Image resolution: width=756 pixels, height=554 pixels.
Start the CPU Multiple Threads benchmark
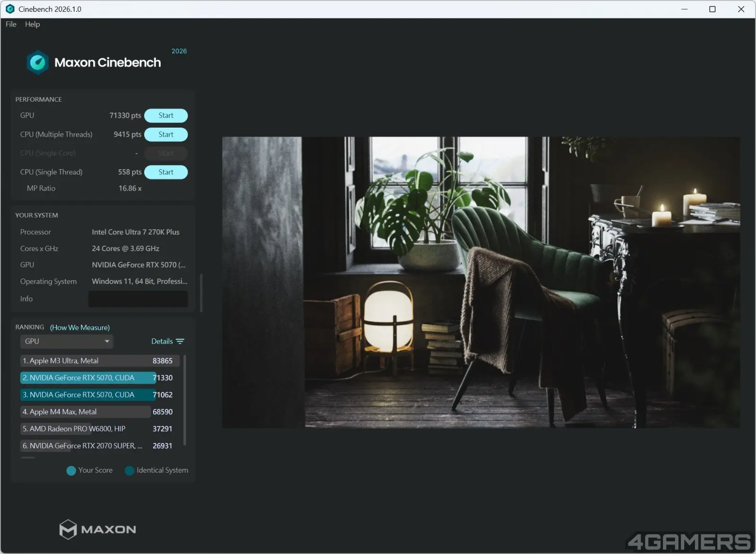[x=166, y=134]
